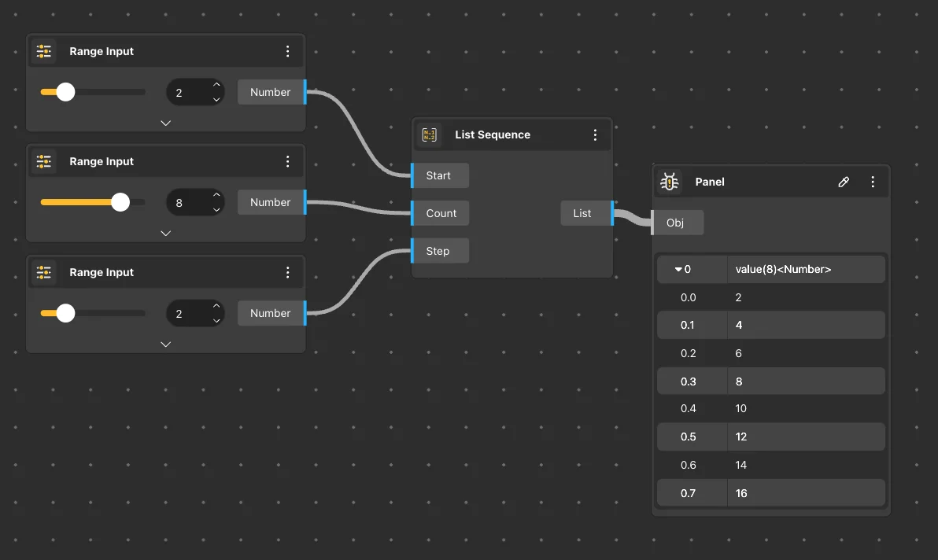Expand chevron below Range Input feeding Start
938x560 pixels.
[165, 123]
